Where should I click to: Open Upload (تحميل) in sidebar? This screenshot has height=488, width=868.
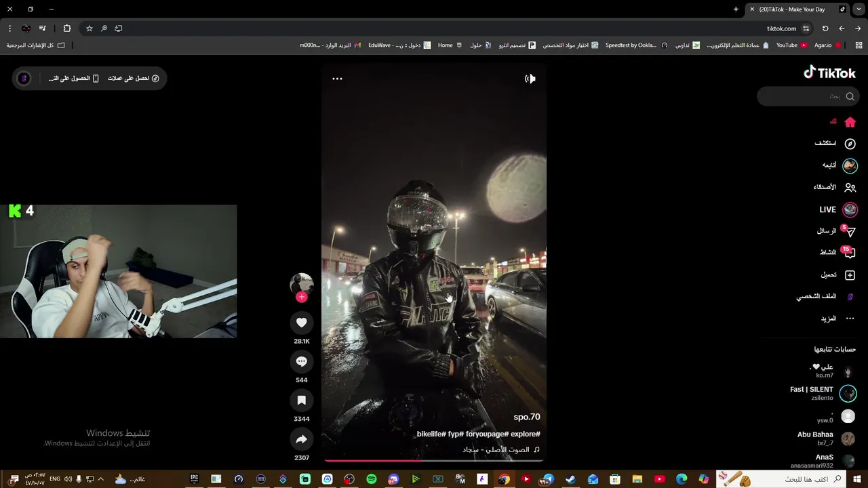coord(838,275)
